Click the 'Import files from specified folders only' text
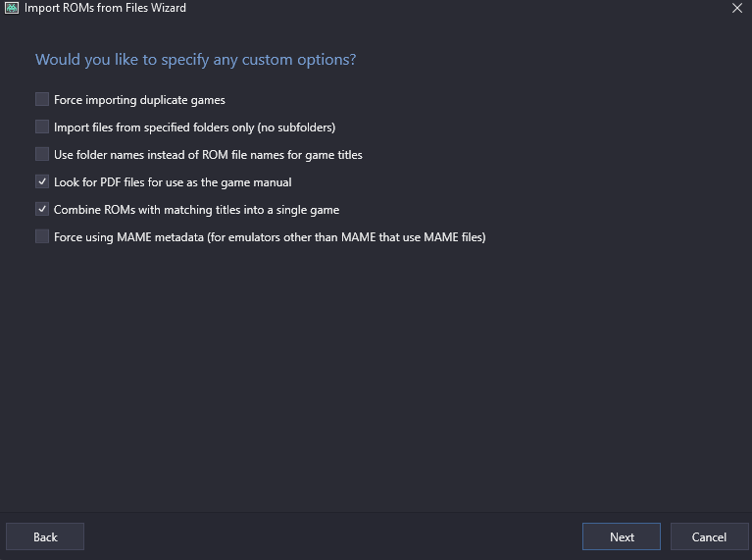This screenshot has width=752, height=560. click(x=194, y=127)
